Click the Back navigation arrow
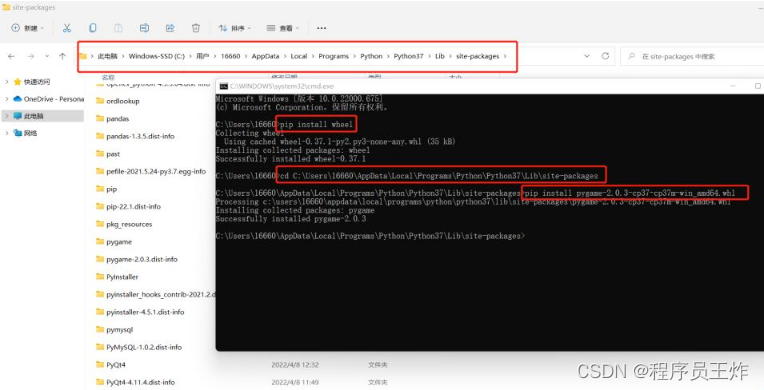The image size is (764, 390). pos(11,57)
